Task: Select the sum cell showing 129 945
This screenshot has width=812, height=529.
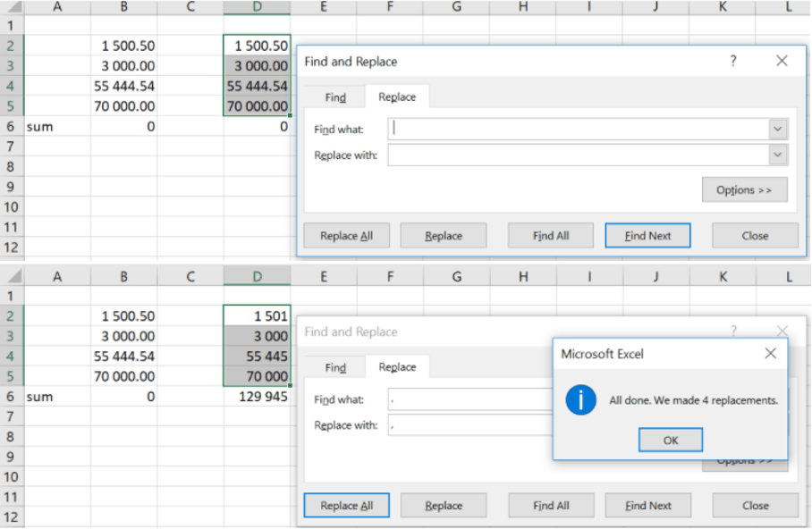Action: tap(258, 397)
